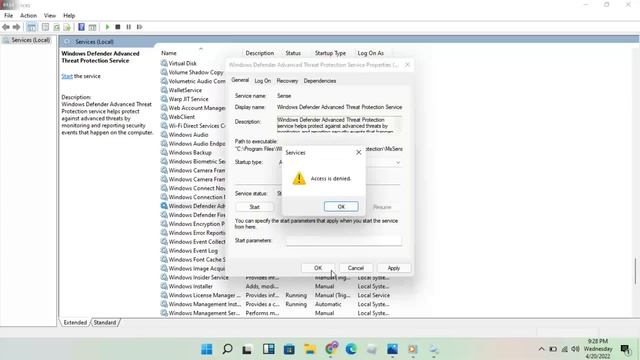Screen dimensions: 640x360
Task: Open File Explorer from the taskbar
Action: tap(310, 349)
